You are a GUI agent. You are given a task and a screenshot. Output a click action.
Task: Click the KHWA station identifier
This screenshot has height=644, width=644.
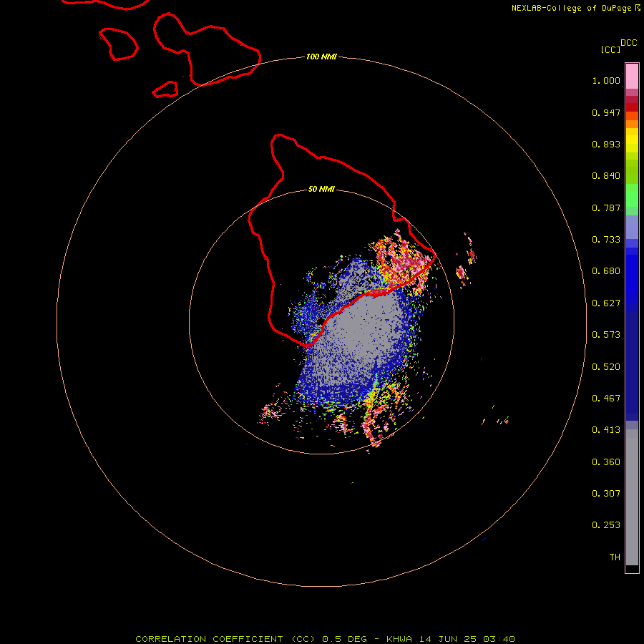click(x=399, y=639)
